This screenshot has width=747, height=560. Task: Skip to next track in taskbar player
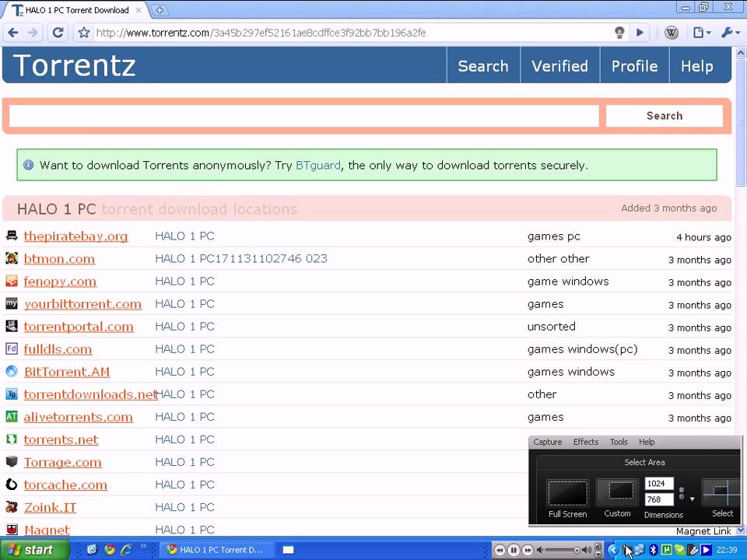[x=528, y=550]
